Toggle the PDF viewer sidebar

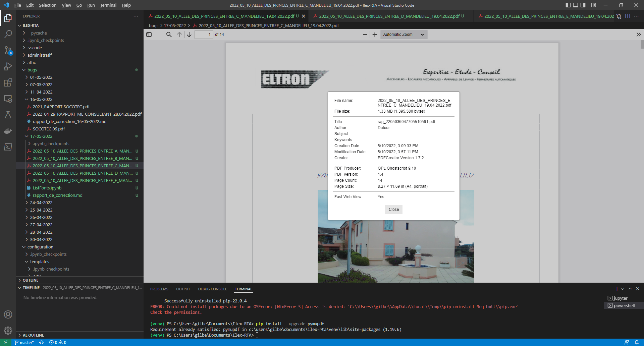(x=149, y=35)
